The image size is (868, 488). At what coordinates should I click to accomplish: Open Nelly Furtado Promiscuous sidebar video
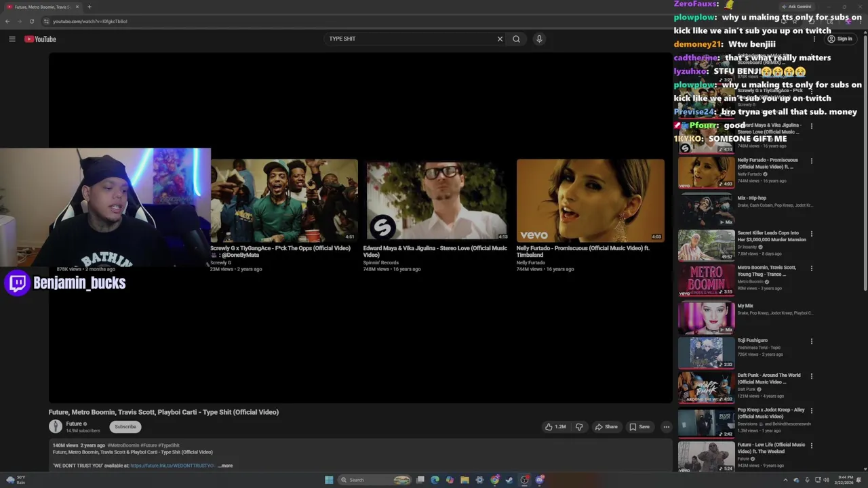[706, 171]
